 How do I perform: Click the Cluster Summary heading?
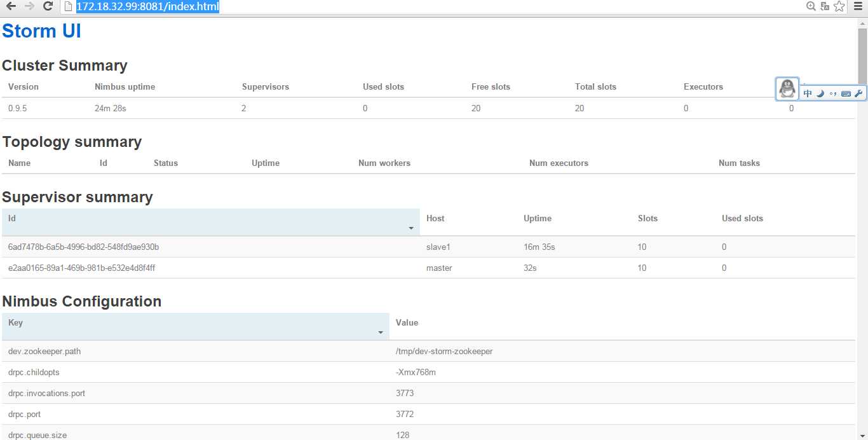click(x=65, y=65)
